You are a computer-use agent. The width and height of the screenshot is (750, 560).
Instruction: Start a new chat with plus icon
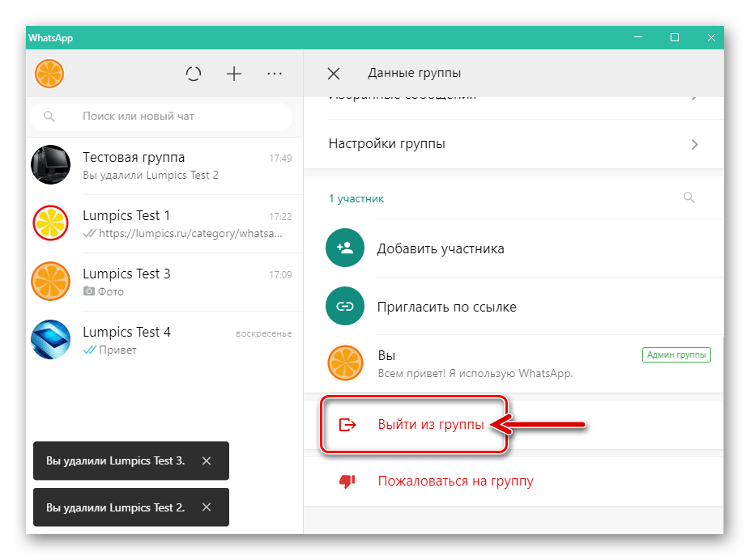pos(234,74)
